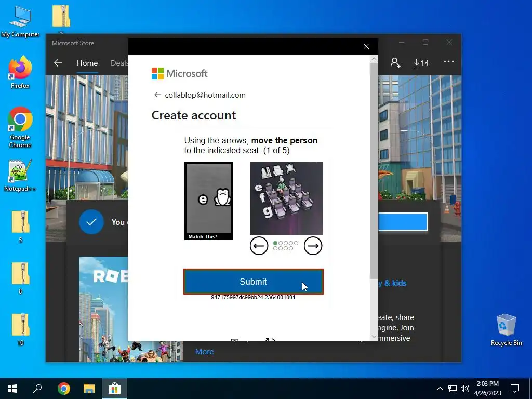
Task: Select the zip folder named 5
Action: (20, 227)
